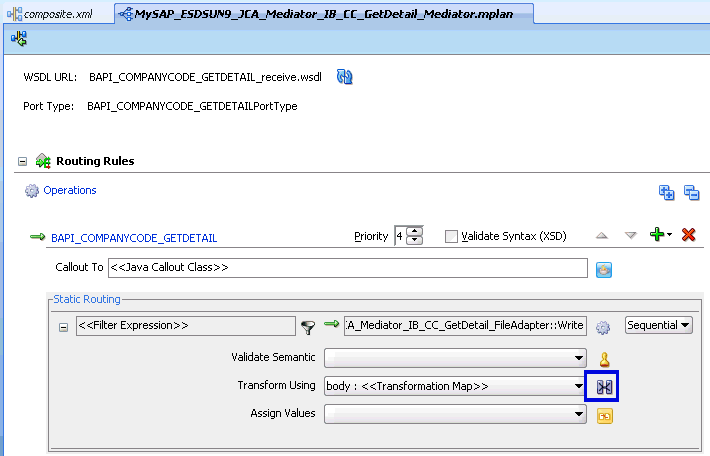
Task: Open the Transform Using dropdown
Action: 579,386
